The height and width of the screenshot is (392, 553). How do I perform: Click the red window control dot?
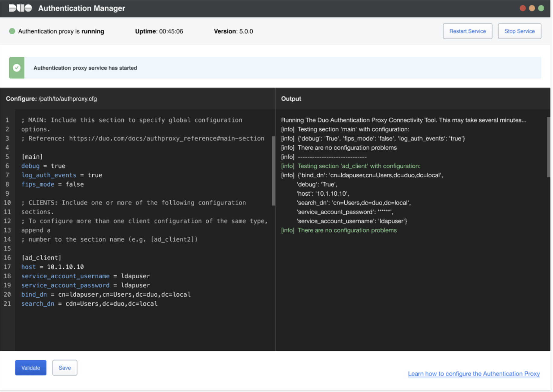tap(523, 8)
